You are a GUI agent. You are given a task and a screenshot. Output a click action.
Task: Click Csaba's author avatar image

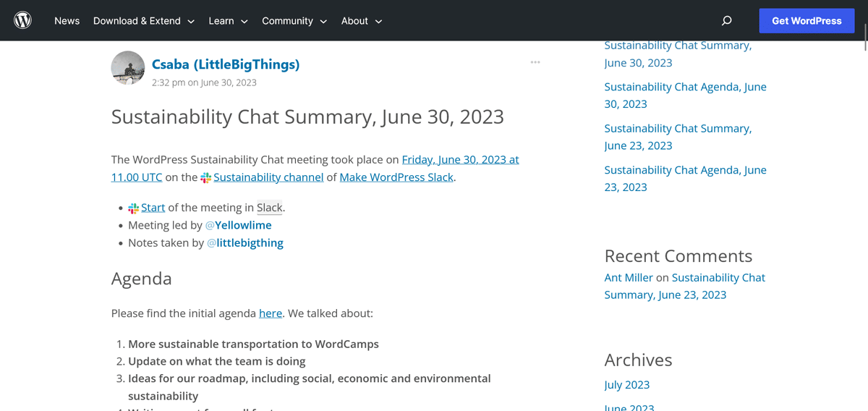click(128, 68)
